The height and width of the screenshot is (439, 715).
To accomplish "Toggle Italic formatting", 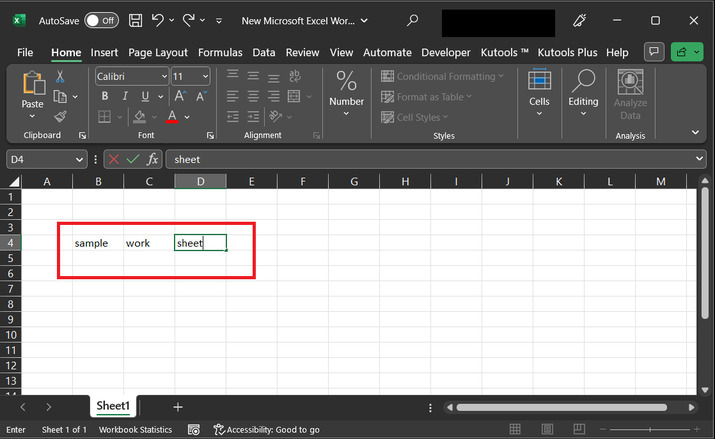I will click(125, 96).
